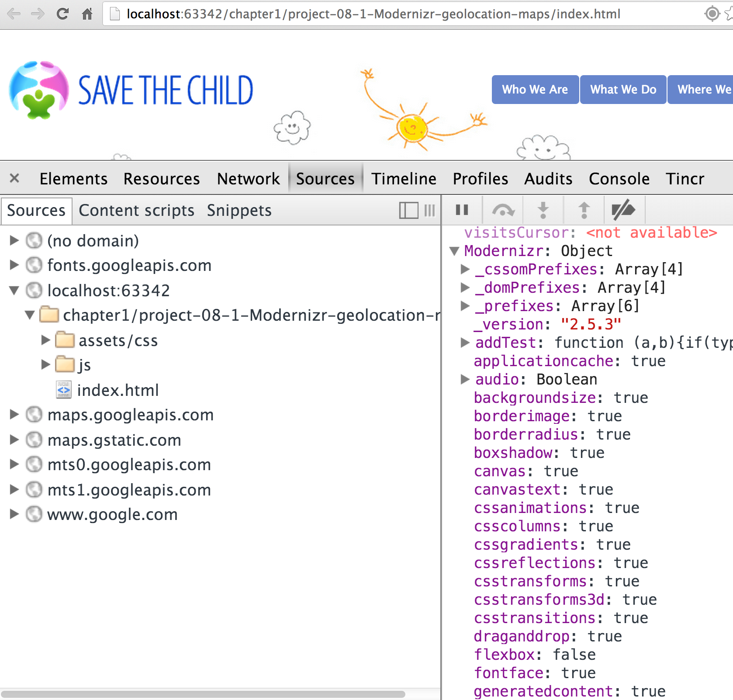Expand the js folder
The width and height of the screenshot is (733, 700).
45,364
